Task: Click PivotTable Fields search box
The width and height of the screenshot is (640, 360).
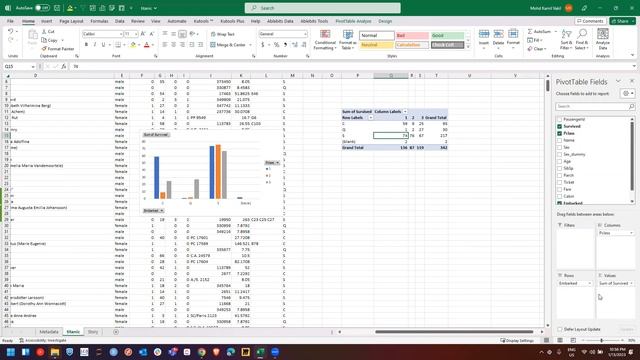Action: (595, 106)
